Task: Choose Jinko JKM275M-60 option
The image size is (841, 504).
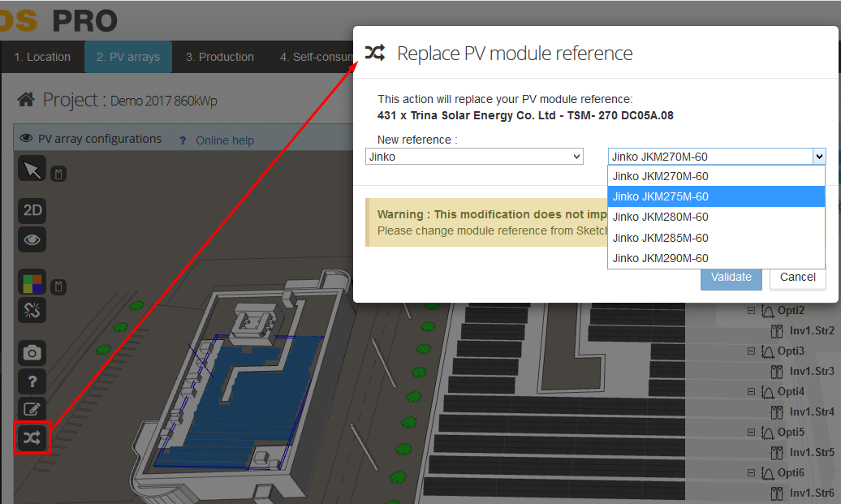Action: coord(716,196)
